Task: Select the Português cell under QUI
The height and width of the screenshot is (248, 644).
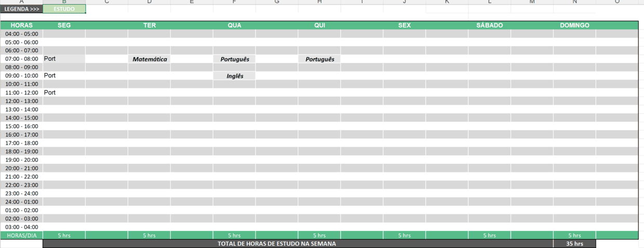Action: (319, 59)
